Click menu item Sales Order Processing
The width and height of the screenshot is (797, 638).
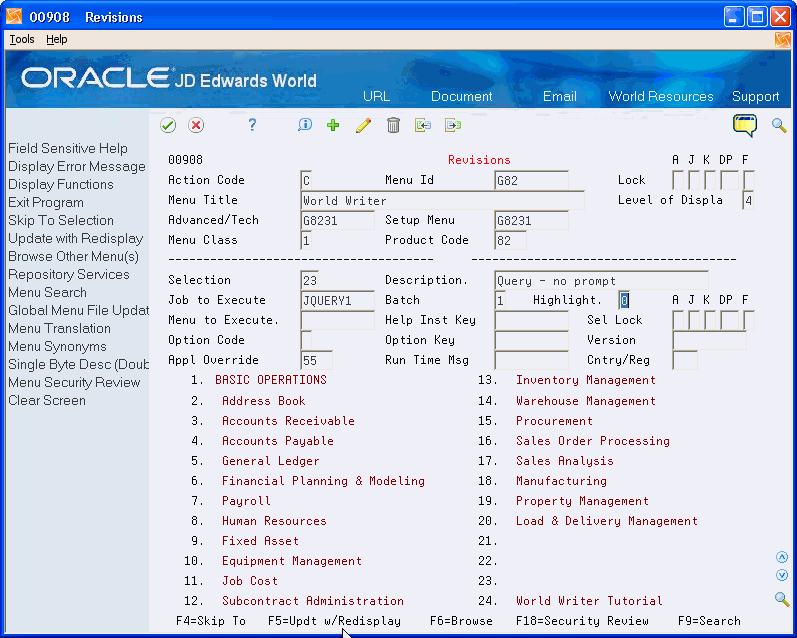pyautogui.click(x=593, y=441)
